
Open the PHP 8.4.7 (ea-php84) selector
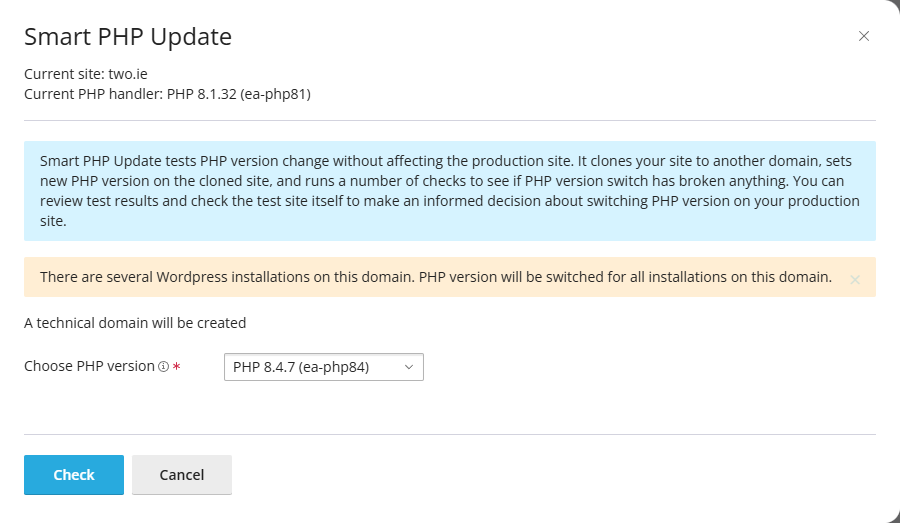(x=324, y=367)
